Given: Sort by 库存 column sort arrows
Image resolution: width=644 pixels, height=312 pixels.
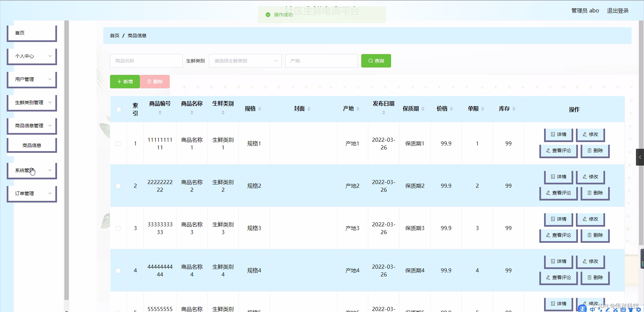Looking at the screenshot, I should pos(514,109).
